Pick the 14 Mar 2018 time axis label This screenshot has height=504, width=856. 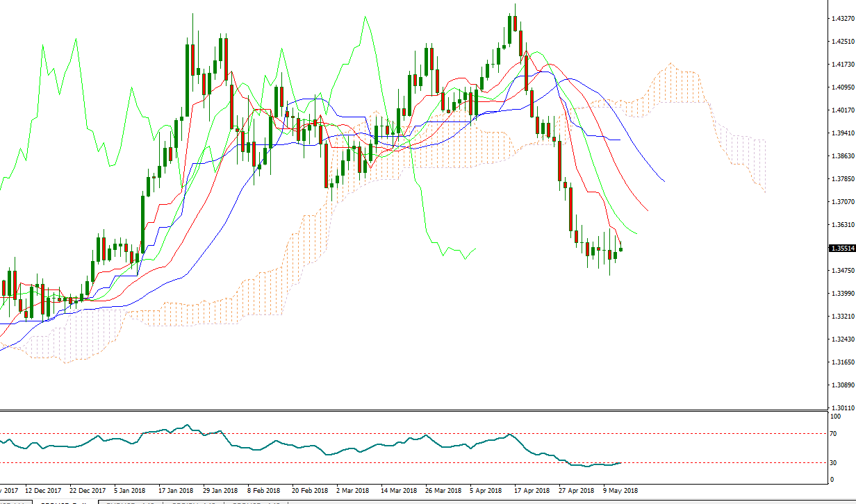coord(399,490)
